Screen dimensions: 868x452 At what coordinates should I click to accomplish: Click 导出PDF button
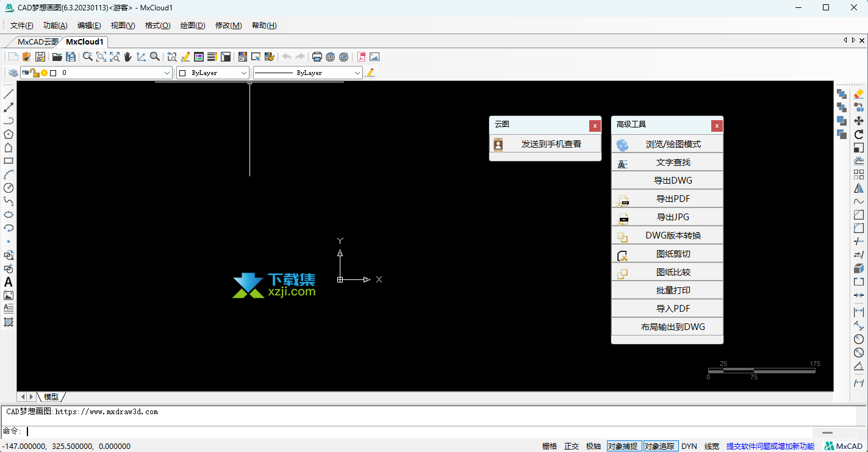(x=667, y=199)
